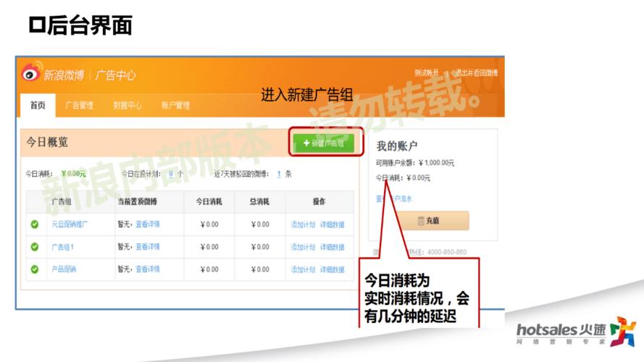Image resolution: width=644 pixels, height=362 pixels.
Task: Click the rejected weibo count 1
Action: 279,174
